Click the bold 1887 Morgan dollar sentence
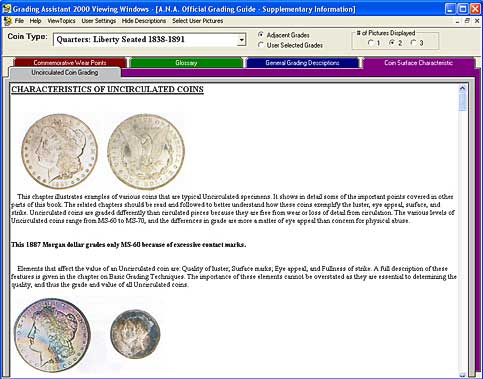This screenshot has height=379, width=483. point(129,245)
